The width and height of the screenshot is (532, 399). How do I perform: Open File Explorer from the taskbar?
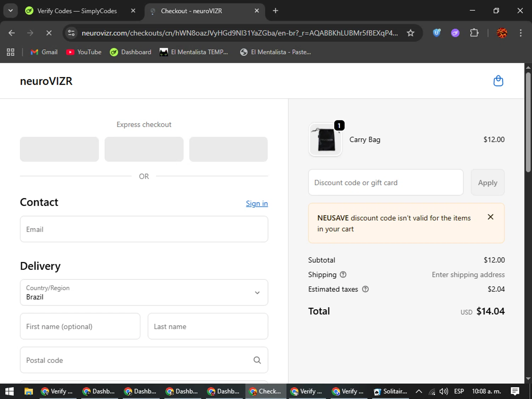coord(28,391)
